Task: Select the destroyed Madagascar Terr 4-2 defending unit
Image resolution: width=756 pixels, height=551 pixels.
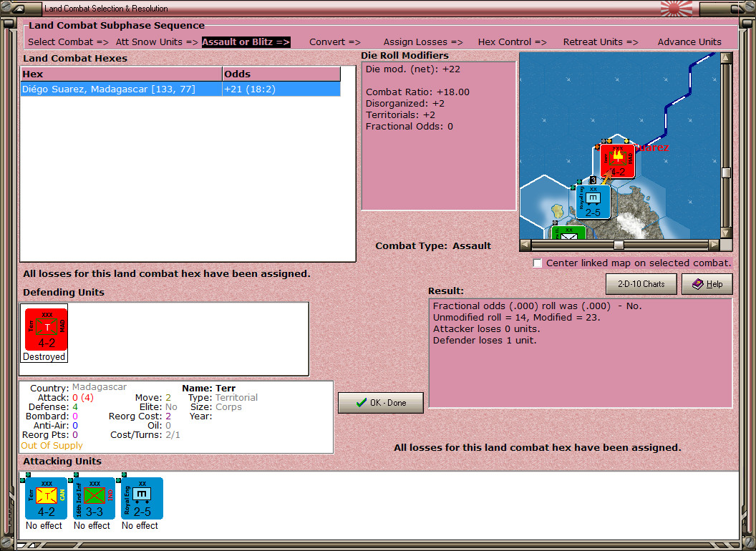Action: click(x=47, y=329)
